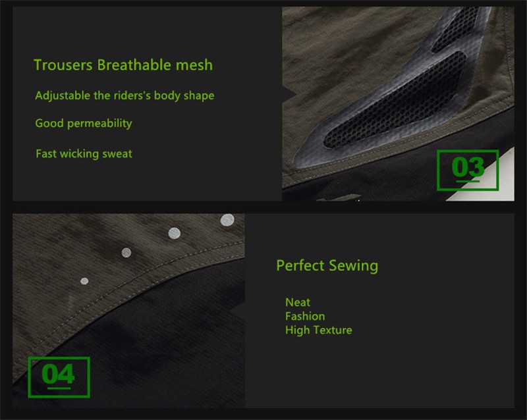The image size is (527, 420).
Task: Click the second-largest reflective dot
Action: [174, 233]
